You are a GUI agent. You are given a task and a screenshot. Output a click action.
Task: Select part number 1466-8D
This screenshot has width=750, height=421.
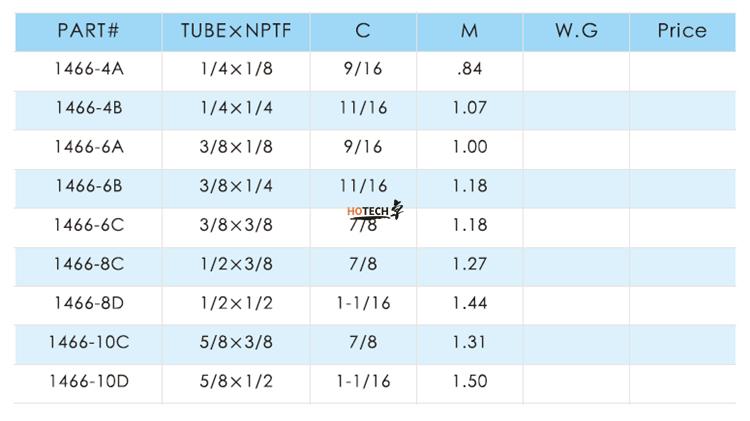(88, 303)
